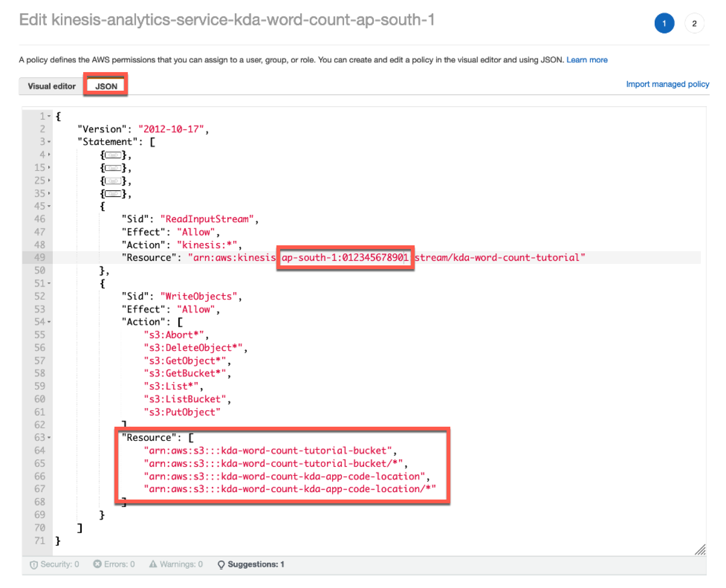Click the Security shield icon
The height and width of the screenshot is (588, 726).
33,565
